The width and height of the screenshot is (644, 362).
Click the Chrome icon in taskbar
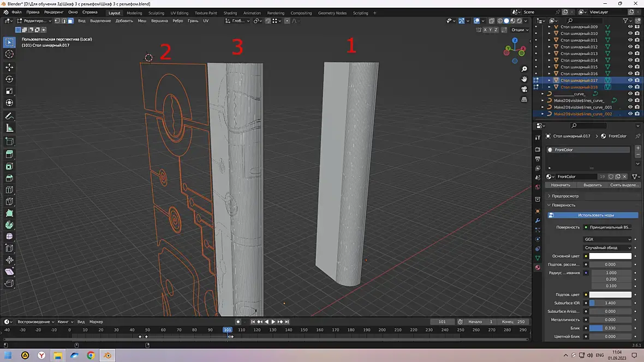tap(91, 355)
